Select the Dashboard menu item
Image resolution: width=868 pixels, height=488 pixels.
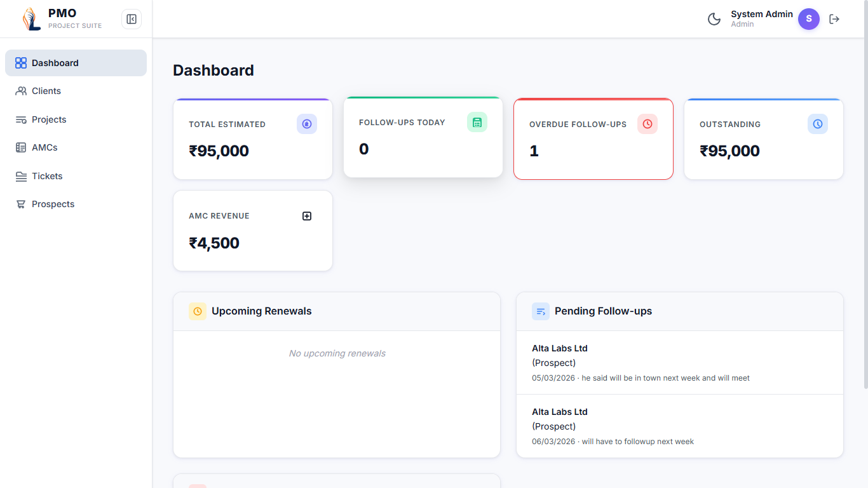(55, 63)
